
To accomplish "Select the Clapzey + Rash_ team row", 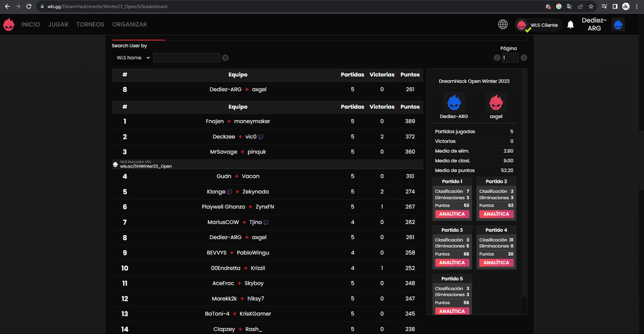I will coord(267,329).
